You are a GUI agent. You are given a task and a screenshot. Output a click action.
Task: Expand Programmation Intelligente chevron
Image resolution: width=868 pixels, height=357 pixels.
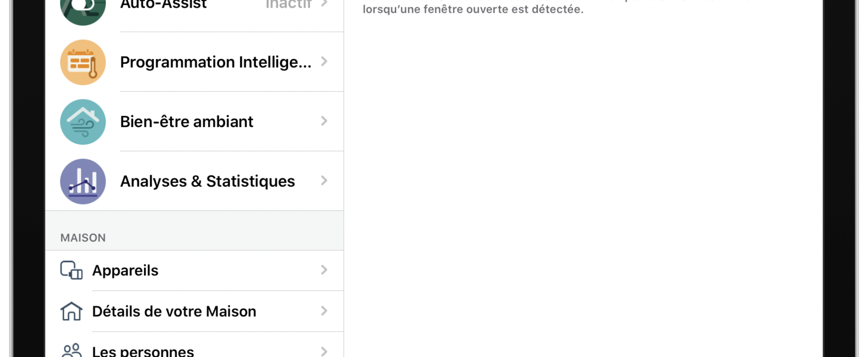pos(324,62)
